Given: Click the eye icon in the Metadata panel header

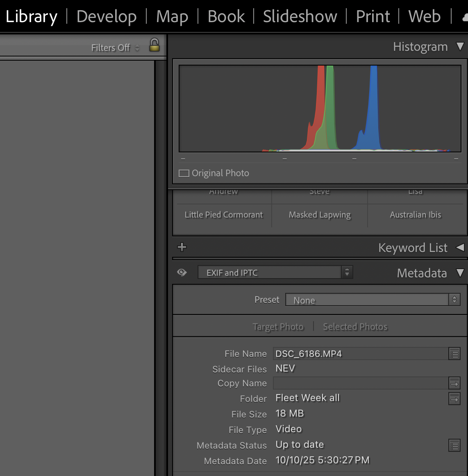Looking at the screenshot, I should tap(182, 272).
